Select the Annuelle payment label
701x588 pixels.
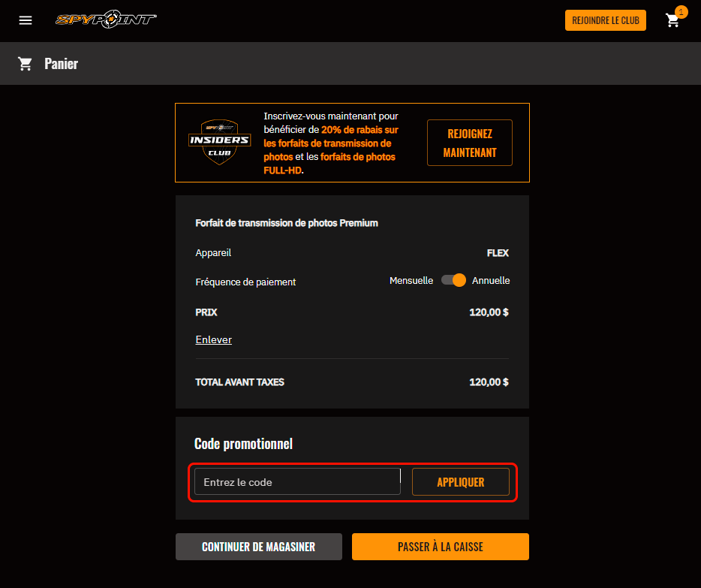[491, 280]
